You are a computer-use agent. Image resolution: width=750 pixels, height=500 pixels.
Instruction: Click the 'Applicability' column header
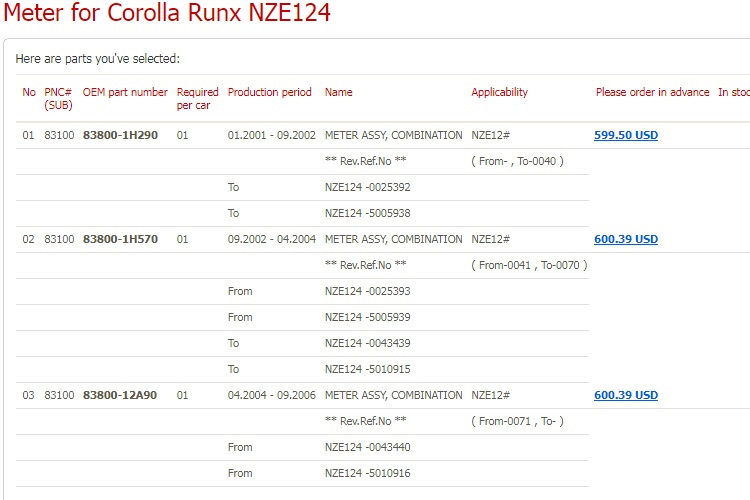[499, 92]
